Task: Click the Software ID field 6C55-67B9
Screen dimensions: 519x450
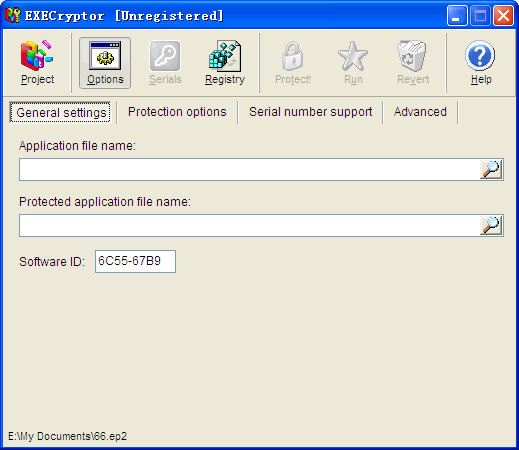Action: tap(135, 261)
